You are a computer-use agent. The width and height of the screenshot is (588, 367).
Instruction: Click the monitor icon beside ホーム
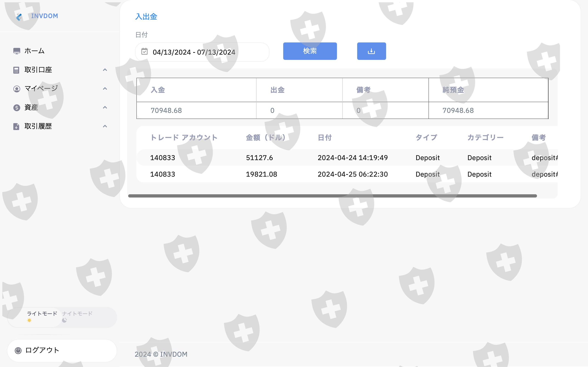tap(17, 51)
